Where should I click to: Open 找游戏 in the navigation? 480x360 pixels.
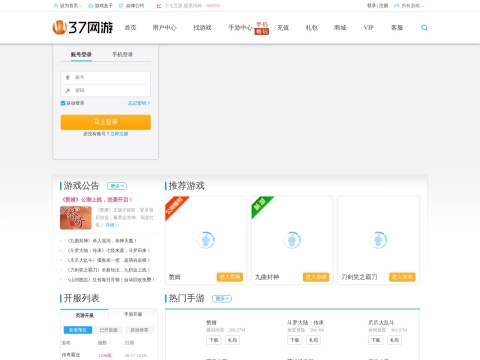[202, 28]
